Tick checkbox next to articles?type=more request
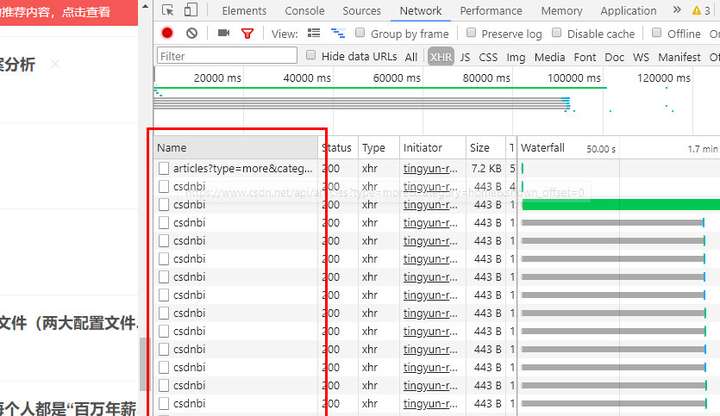 163,169
